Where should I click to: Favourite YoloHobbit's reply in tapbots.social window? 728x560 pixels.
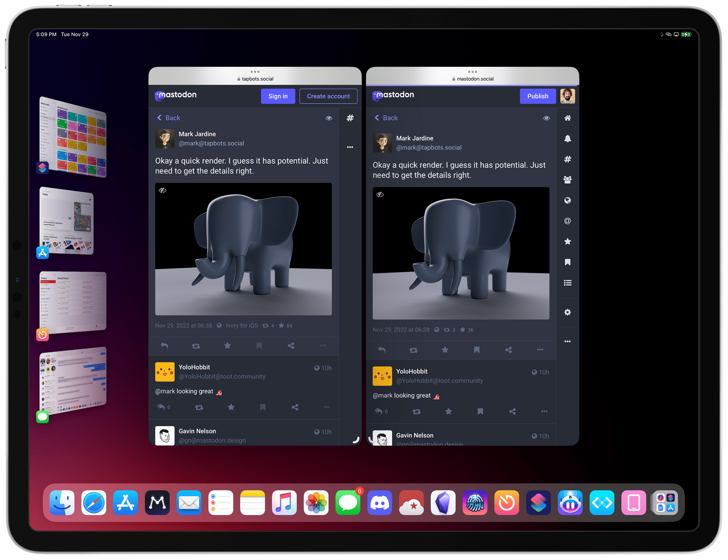231,407
